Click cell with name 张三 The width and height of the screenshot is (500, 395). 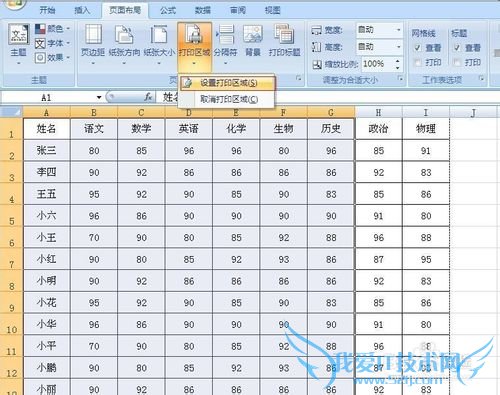click(x=47, y=151)
